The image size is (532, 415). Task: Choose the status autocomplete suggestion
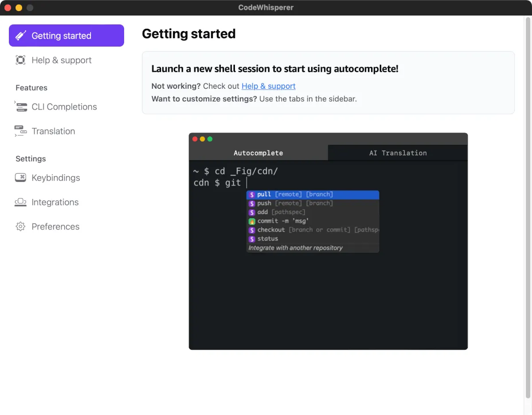pos(268,239)
